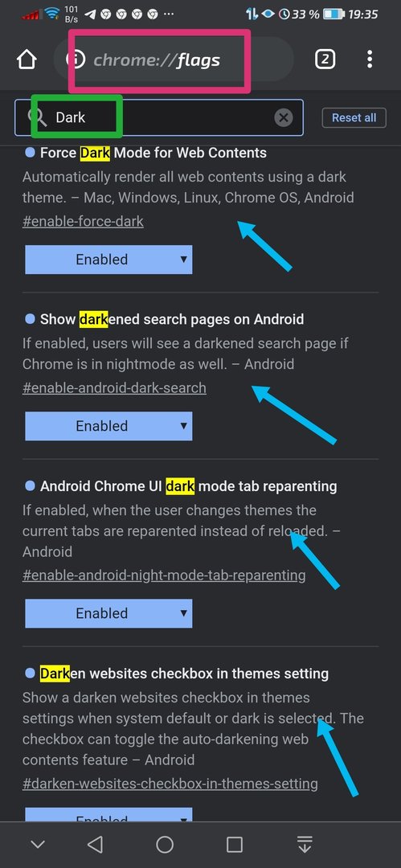Screen dimensions: 401x868
Task: Clear the flags search box with X
Action: click(284, 117)
